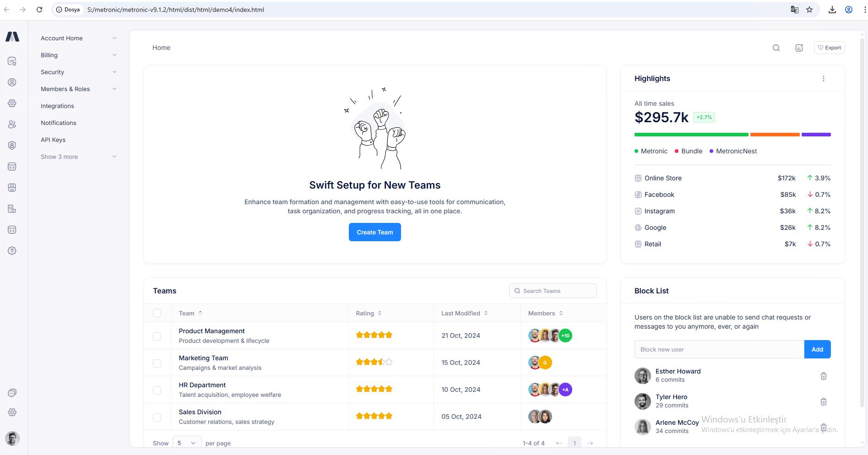Click the Metronic logo in sidebar
This screenshot has width=868, height=455.
pyautogui.click(x=12, y=37)
